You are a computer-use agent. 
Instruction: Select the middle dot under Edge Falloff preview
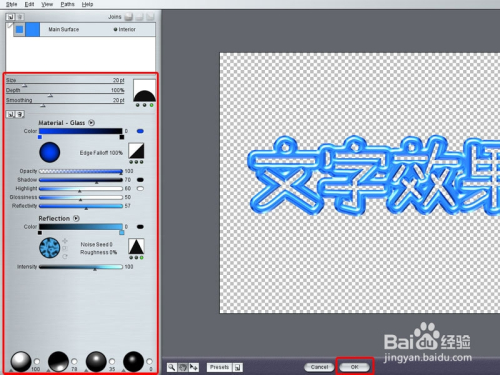coord(136,162)
